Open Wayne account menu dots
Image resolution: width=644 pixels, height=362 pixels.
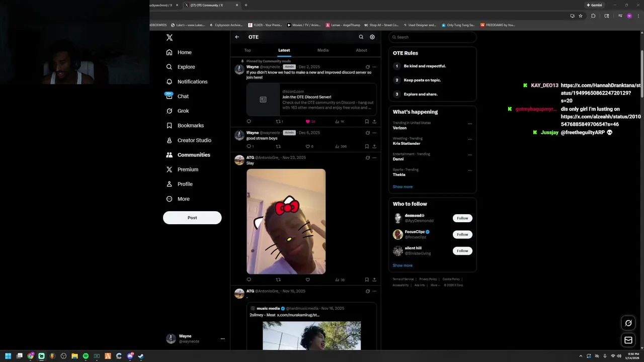(222, 339)
